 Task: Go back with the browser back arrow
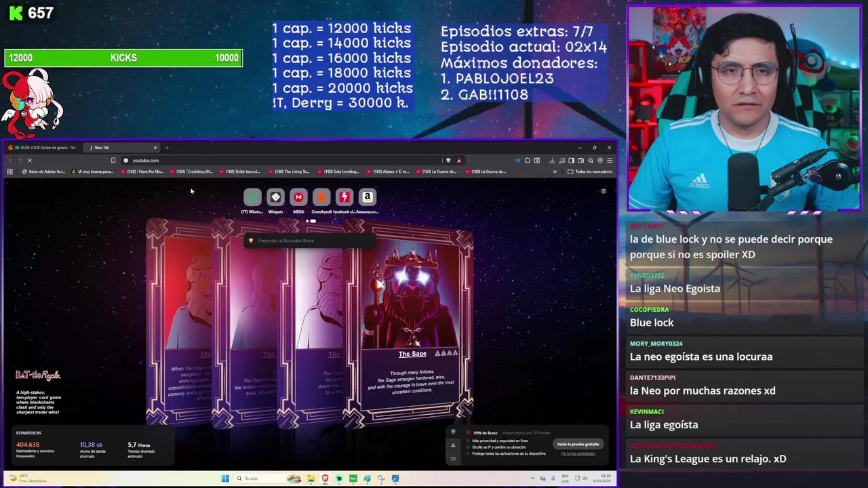click(10, 161)
